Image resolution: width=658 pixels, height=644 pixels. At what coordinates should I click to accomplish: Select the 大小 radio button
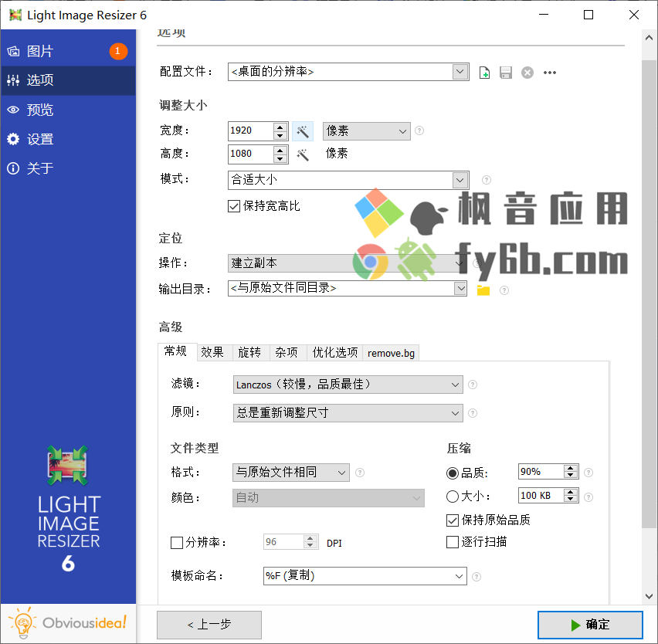(x=453, y=497)
